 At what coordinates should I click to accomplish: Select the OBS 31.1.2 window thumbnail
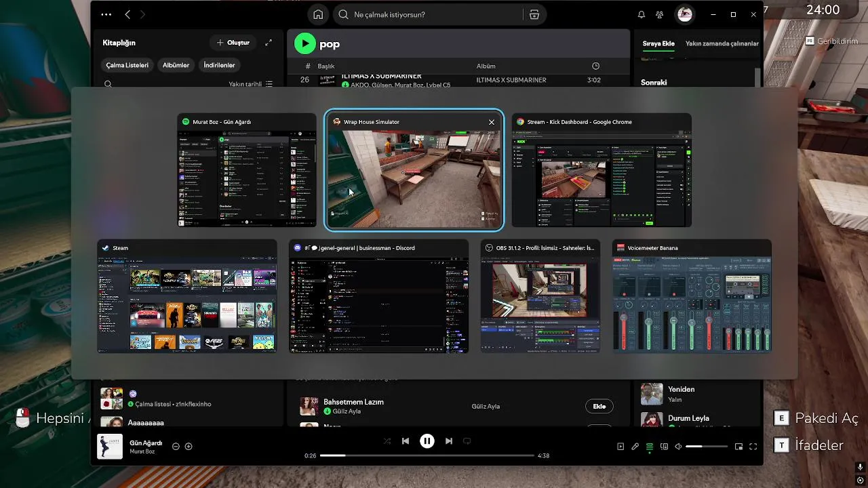[540, 296]
